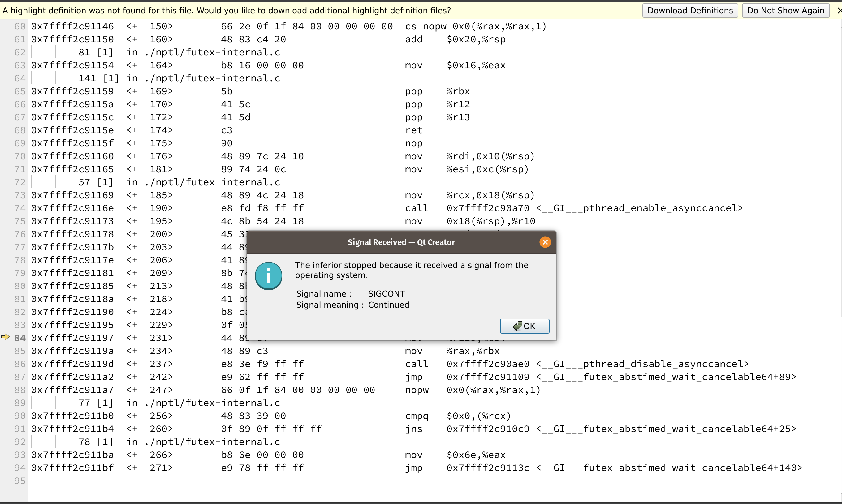Select the yellow execution pointer arrow at line 84
842x504 pixels.
coord(6,337)
